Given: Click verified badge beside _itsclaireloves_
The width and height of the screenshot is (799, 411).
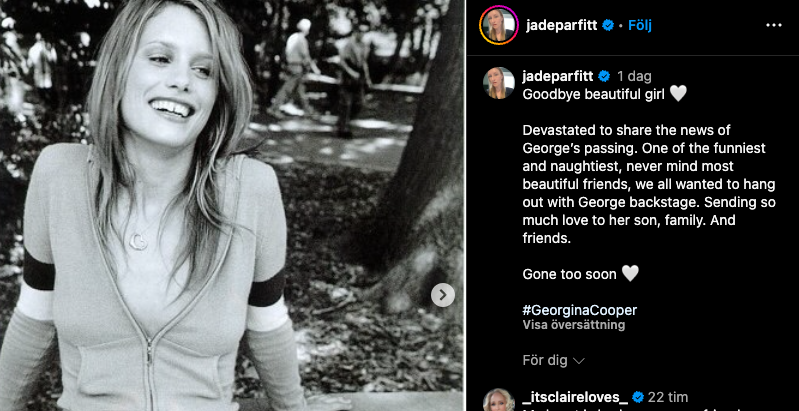Looking at the screenshot, I should coord(637,397).
